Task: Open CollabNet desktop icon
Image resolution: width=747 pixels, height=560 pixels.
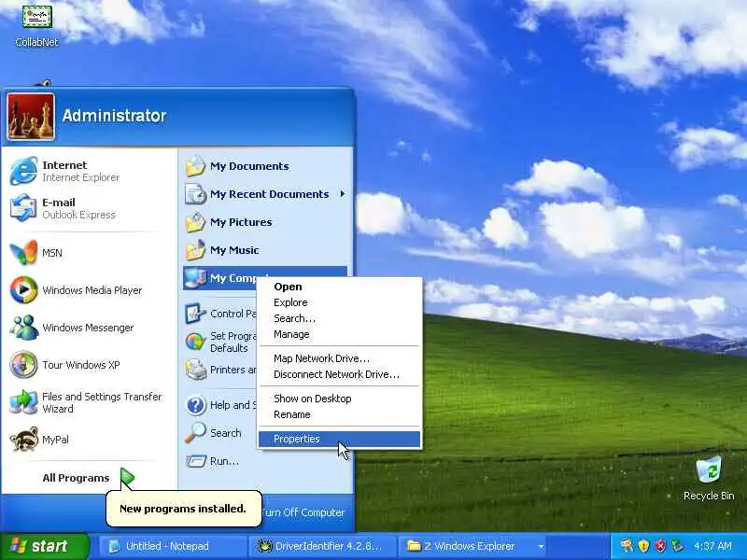Action: click(36, 16)
